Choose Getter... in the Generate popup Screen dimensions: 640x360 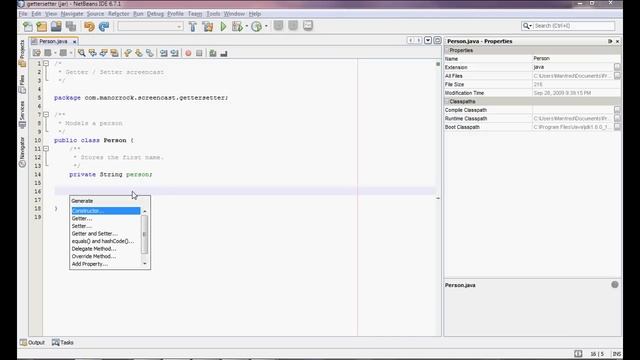click(x=106, y=218)
